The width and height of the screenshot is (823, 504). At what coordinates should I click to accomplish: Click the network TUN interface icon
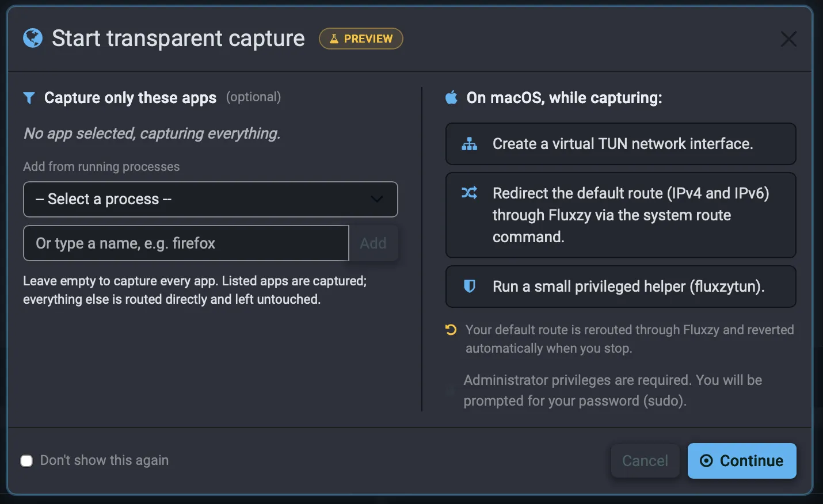pyautogui.click(x=470, y=144)
